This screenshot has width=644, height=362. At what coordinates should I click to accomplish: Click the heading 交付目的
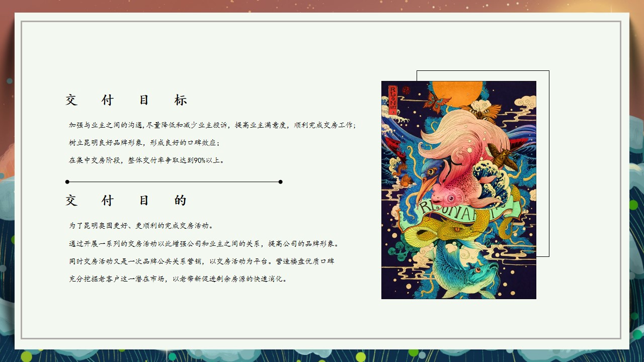click(126, 201)
